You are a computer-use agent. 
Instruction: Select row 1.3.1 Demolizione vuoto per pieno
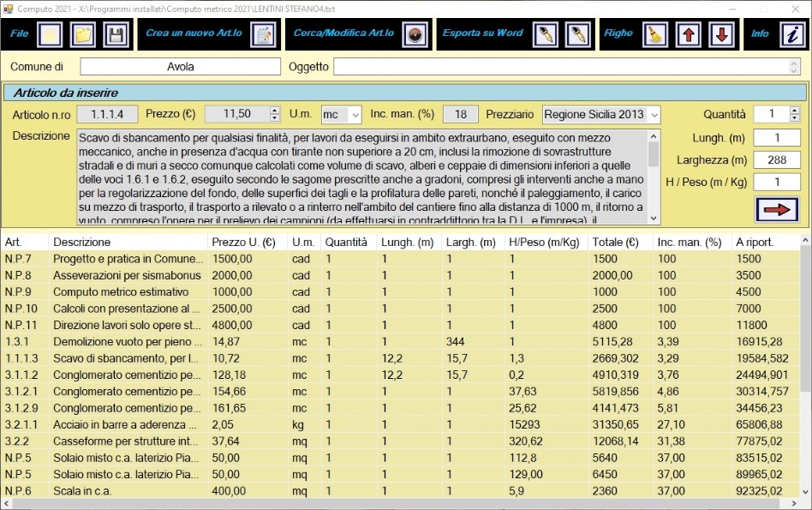[400, 341]
